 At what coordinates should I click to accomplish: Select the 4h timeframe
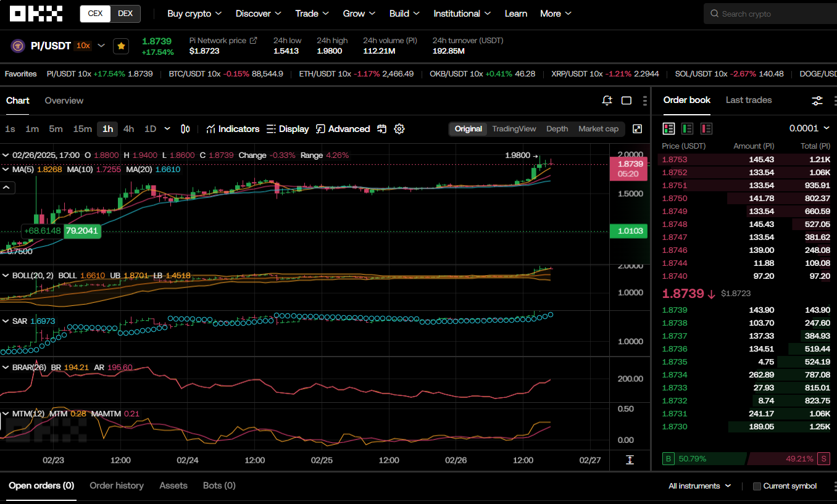128,129
